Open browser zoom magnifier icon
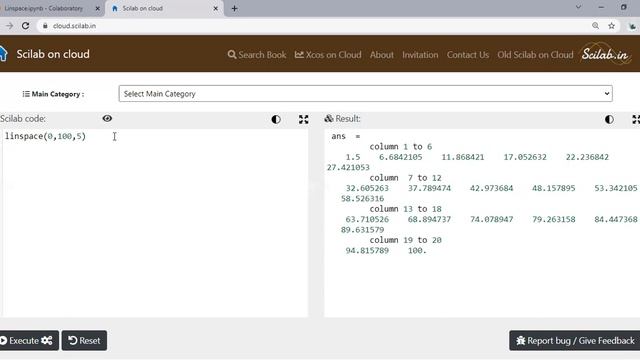The image size is (640, 360). [x=596, y=26]
